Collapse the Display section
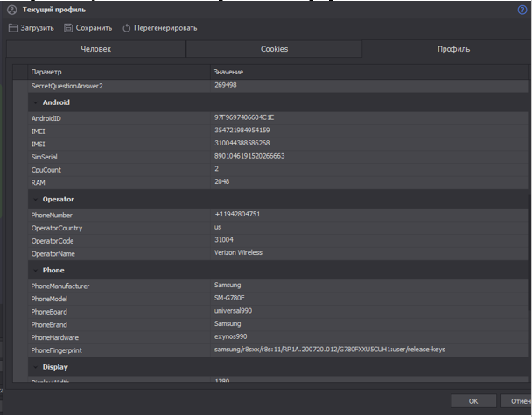532x417 pixels. tap(35, 367)
